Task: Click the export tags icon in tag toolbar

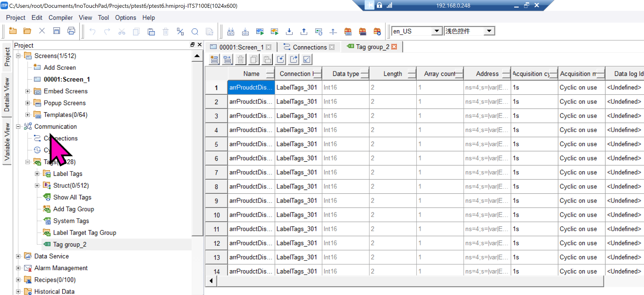Action: coord(294,59)
